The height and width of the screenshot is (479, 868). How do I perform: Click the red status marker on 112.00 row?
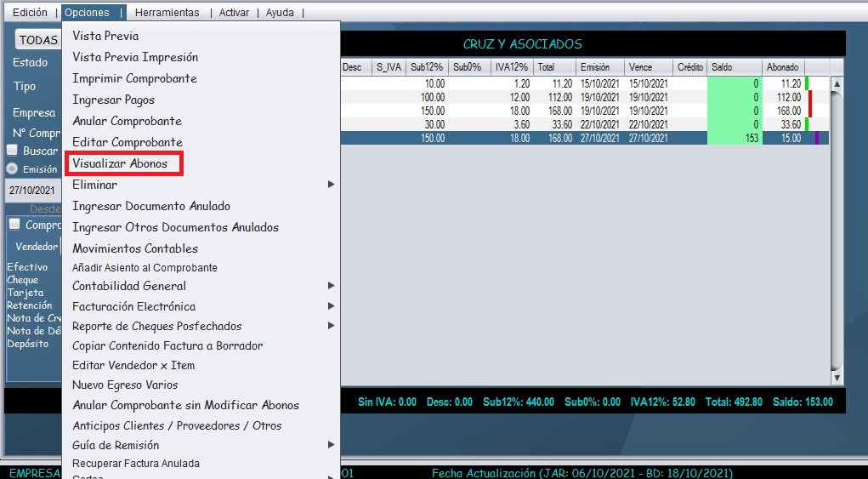pyautogui.click(x=810, y=97)
